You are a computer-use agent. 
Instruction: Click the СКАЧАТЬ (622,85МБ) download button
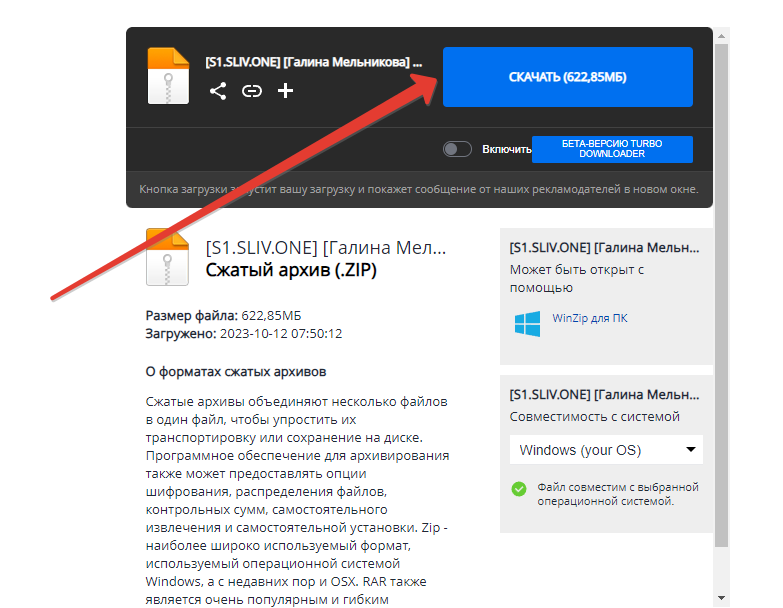click(567, 77)
